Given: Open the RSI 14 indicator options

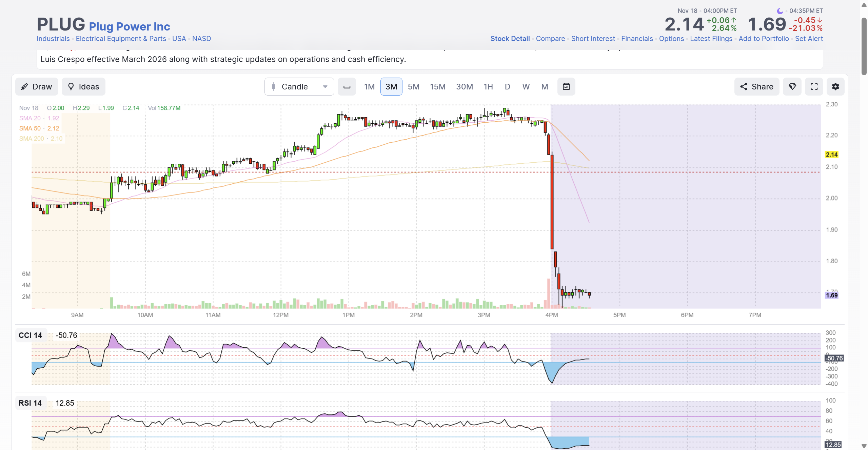Looking at the screenshot, I should click(x=30, y=403).
